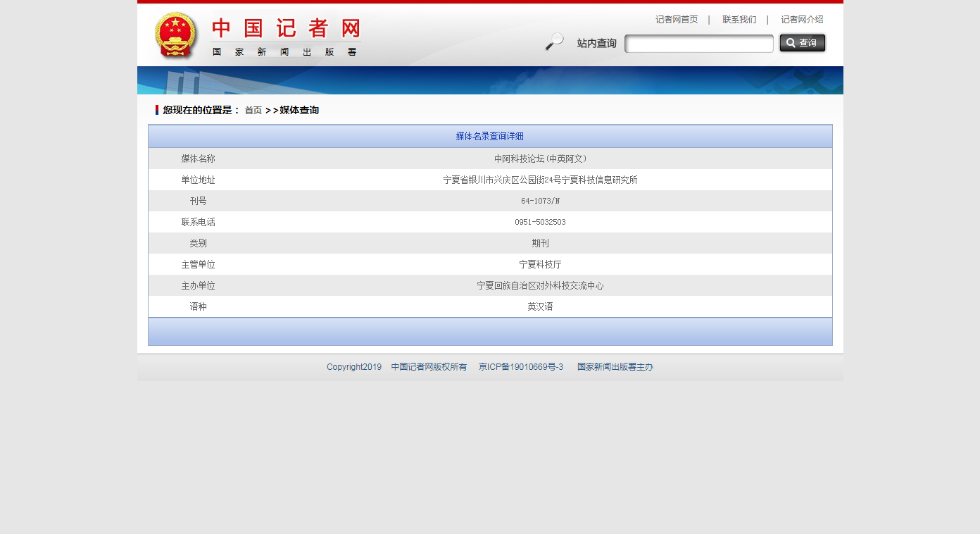Open the 联系我们 link
Image resolution: width=980 pixels, height=534 pixels.
coord(739,20)
